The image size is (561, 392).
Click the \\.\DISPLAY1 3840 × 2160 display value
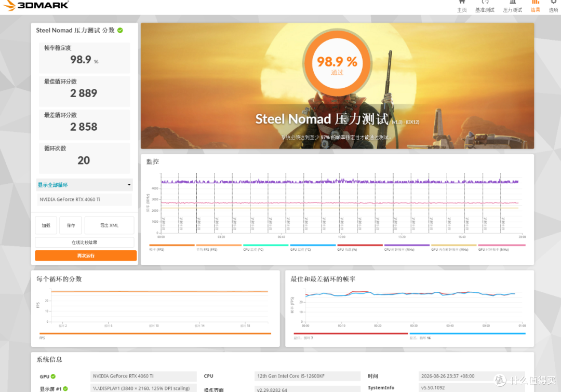pos(143,388)
